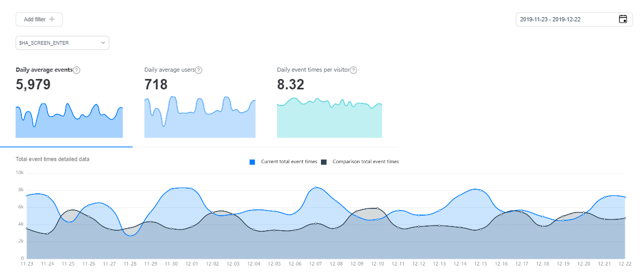Click help icon beside Daily average users
The height and width of the screenshot is (278, 644).
tap(198, 70)
